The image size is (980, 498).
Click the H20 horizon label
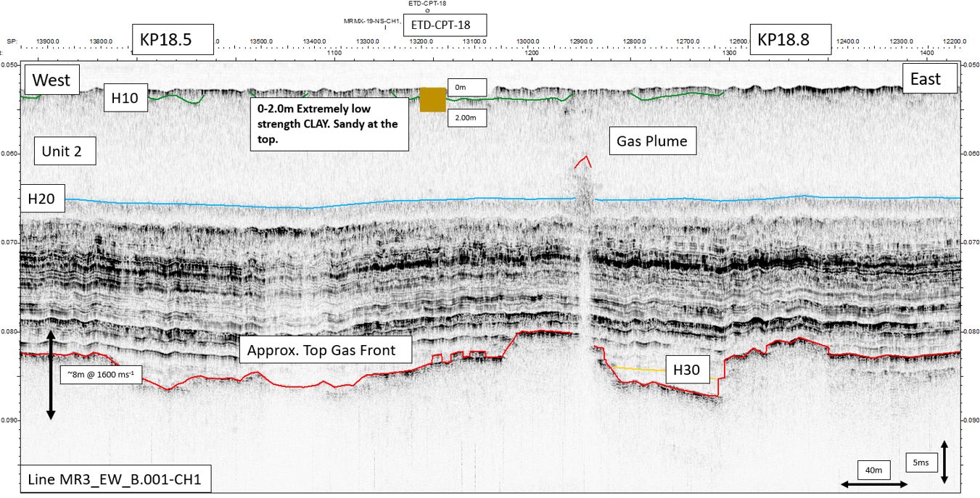[43, 197]
